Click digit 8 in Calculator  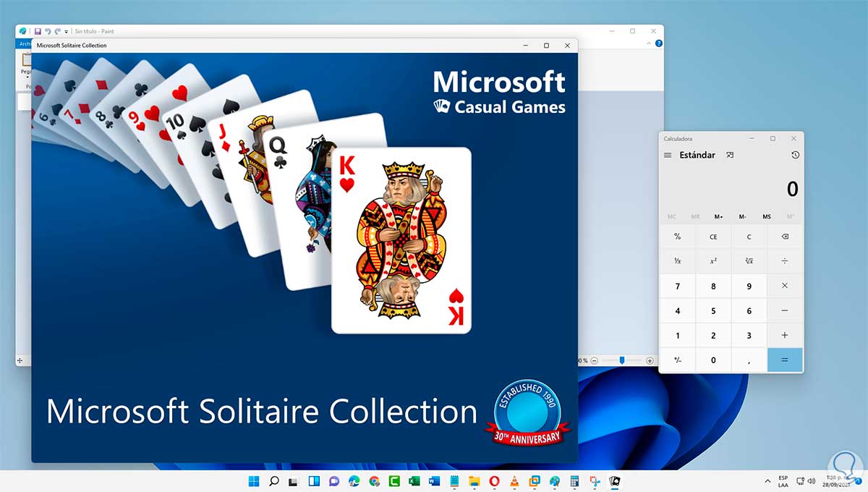(x=713, y=287)
